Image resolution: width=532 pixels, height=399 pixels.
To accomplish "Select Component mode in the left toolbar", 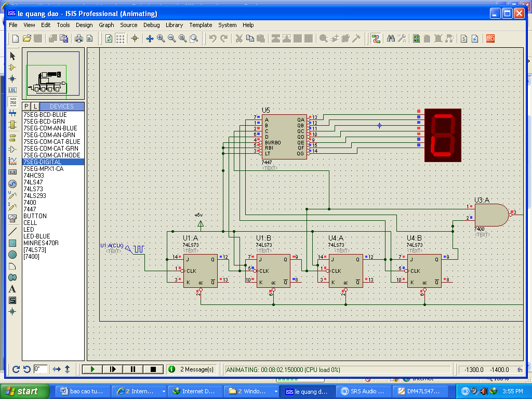I will [x=12, y=68].
